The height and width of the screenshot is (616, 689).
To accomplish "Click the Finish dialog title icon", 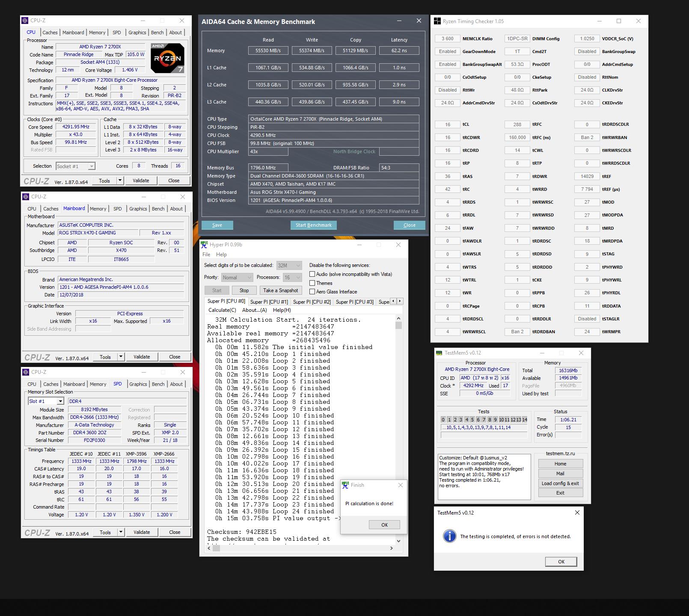I will point(345,485).
